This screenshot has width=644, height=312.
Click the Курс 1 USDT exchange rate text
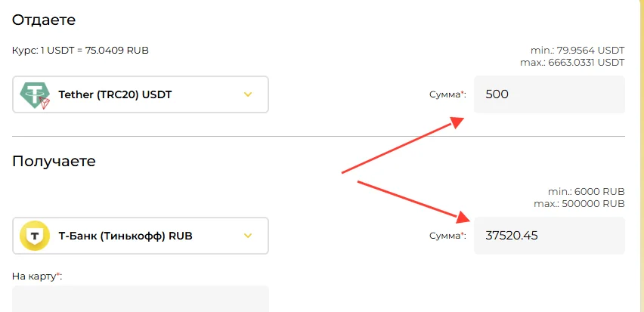pos(80,51)
